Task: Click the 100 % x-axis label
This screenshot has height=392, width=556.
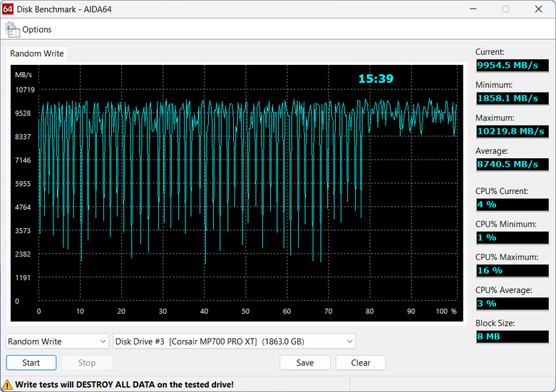Action: click(446, 311)
